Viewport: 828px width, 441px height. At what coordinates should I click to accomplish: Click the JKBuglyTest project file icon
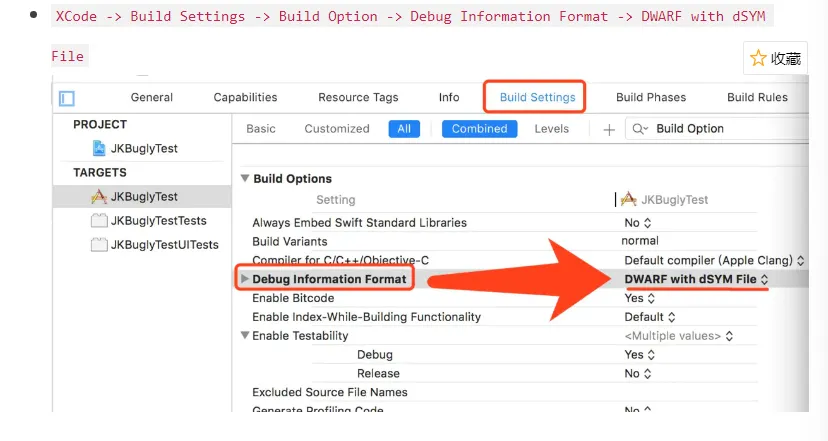tap(99, 148)
